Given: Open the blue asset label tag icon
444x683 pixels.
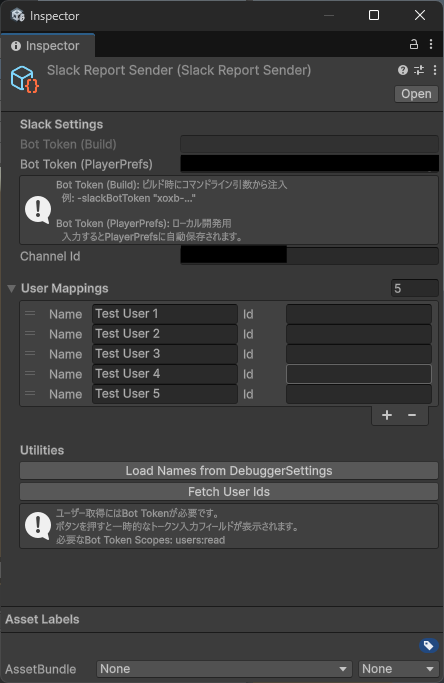Looking at the screenshot, I should pos(428,646).
